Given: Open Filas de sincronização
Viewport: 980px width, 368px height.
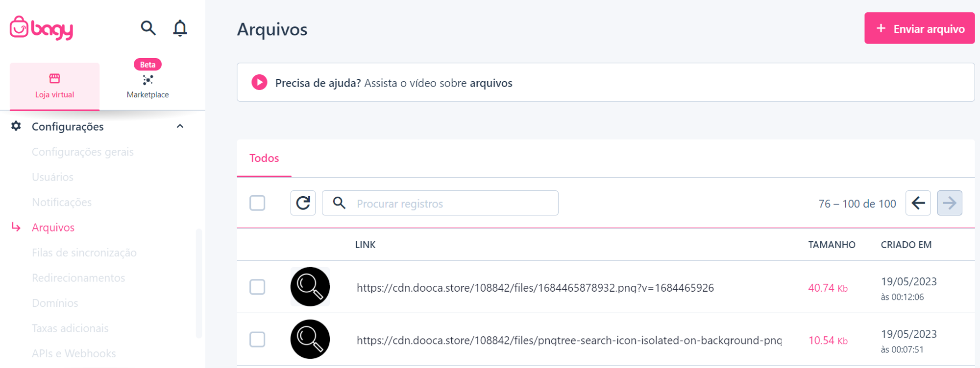Looking at the screenshot, I should click(84, 253).
